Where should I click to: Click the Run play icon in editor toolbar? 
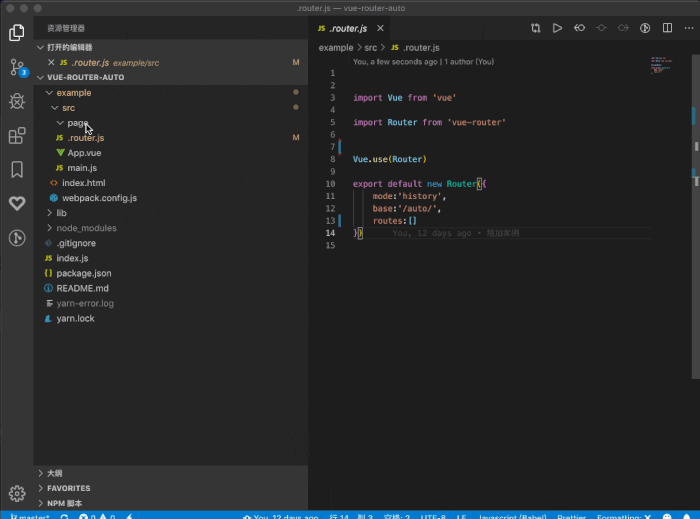coord(558,29)
